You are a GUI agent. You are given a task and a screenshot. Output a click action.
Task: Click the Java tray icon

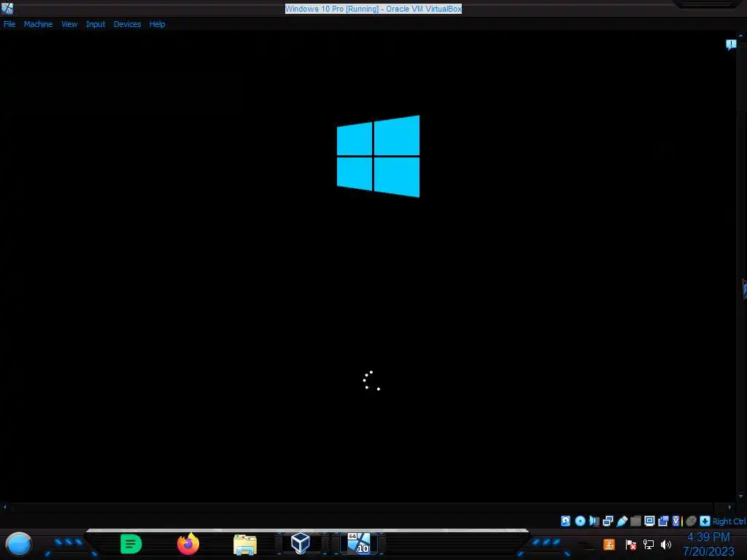click(x=609, y=544)
